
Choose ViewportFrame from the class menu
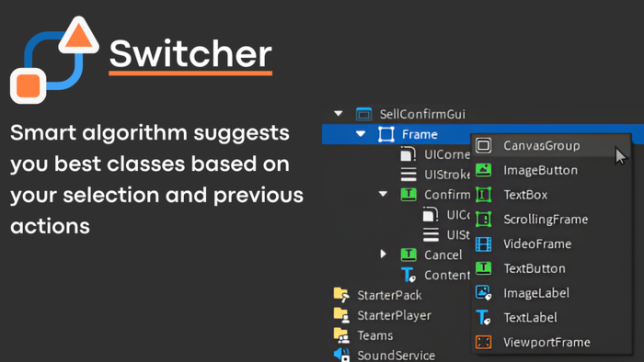[551, 343]
